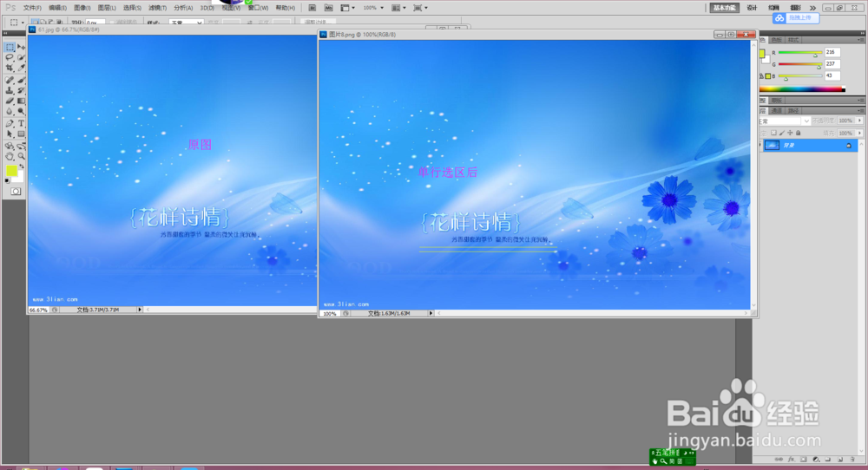Image resolution: width=868 pixels, height=470 pixels.
Task: Select the Quick Selection tool
Action: click(21, 58)
